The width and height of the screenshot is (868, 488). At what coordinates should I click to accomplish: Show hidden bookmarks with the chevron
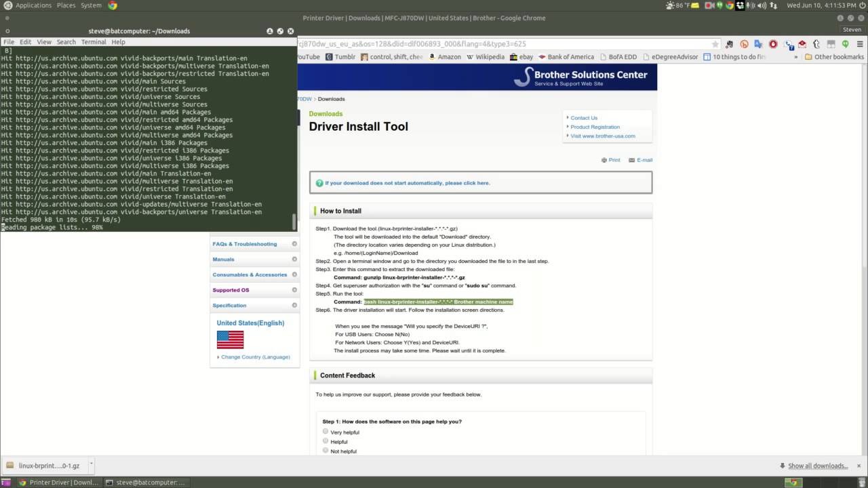[796, 57]
